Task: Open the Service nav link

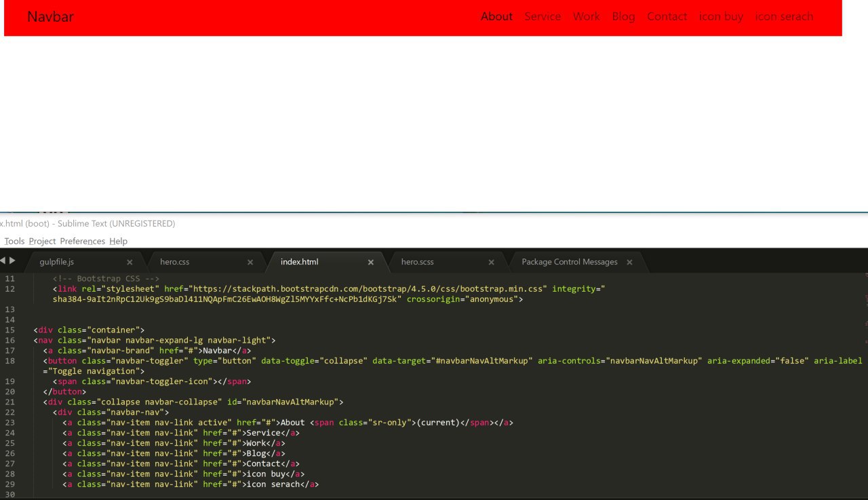Action: click(542, 17)
